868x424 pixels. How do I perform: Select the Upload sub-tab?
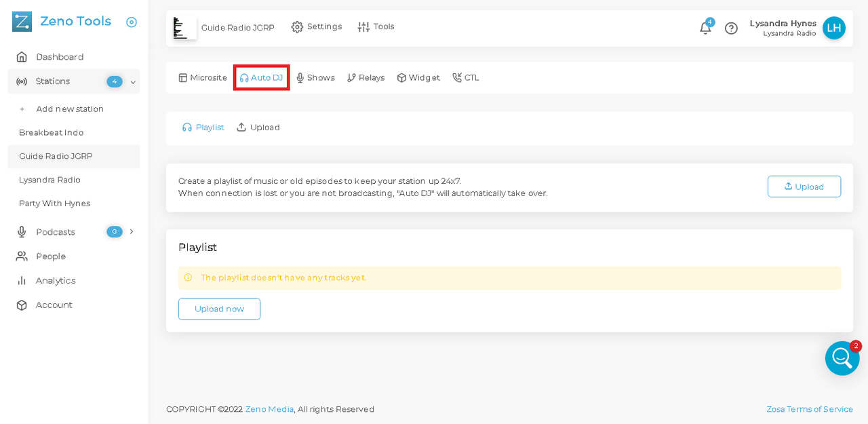pyautogui.click(x=258, y=128)
